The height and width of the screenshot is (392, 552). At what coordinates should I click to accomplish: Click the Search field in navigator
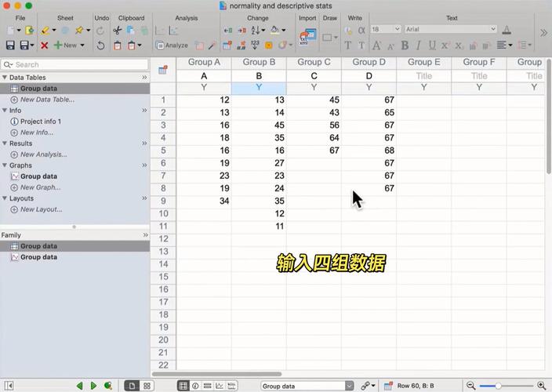coord(74,64)
